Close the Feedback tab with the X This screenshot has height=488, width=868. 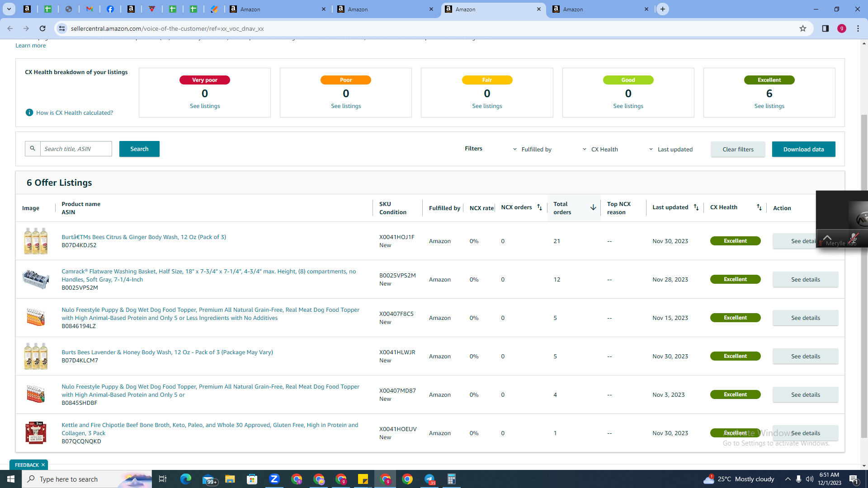pyautogui.click(x=43, y=465)
